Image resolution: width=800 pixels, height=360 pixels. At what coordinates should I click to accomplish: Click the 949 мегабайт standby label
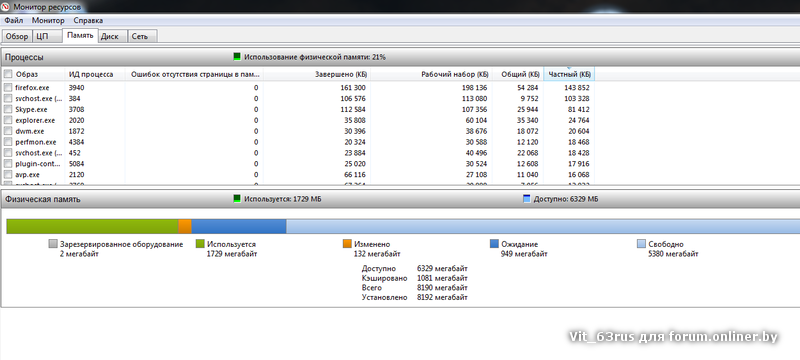click(524, 254)
